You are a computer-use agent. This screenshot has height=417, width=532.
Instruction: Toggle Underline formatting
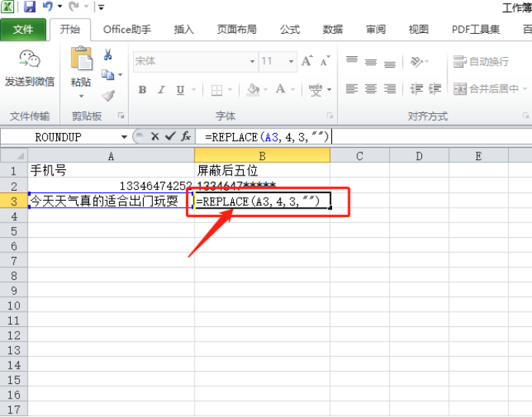[181, 90]
